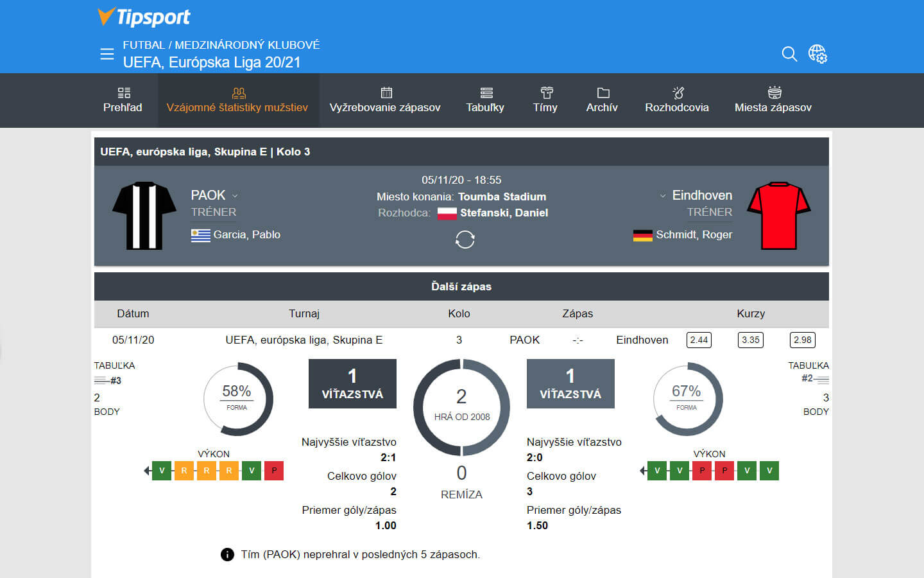Click PAOK's 1 VÍŤAZSTVÁ box
This screenshot has height=578, width=924.
(x=352, y=383)
